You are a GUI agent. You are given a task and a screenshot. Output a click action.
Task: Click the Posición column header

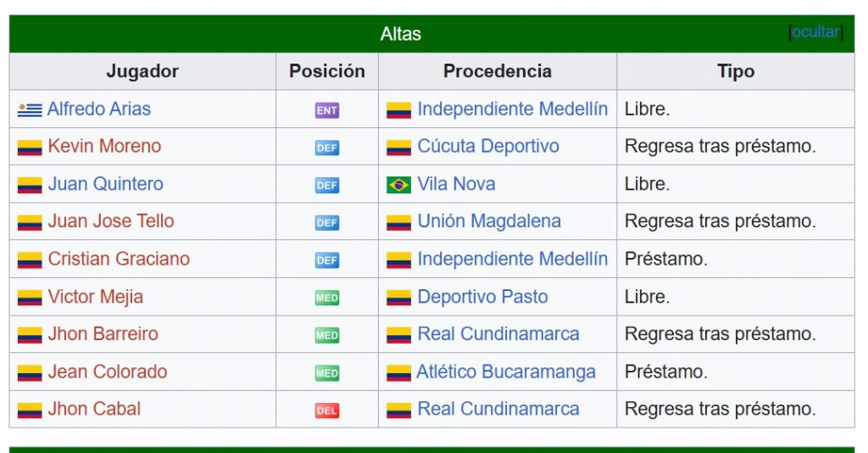tap(326, 71)
